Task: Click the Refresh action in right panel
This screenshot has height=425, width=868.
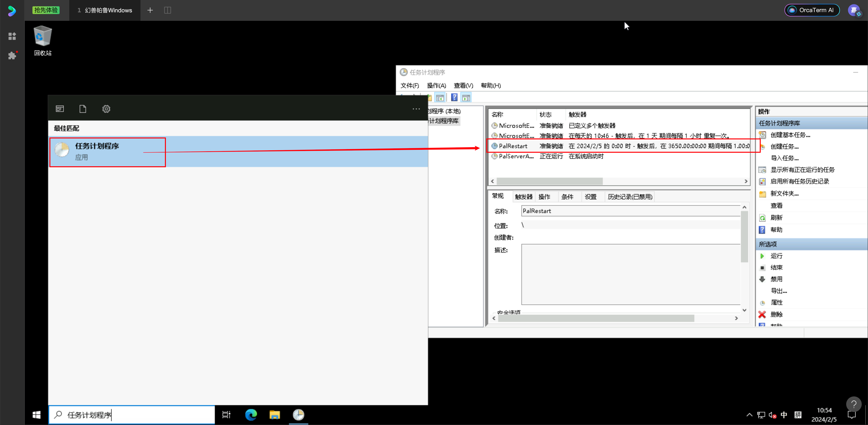Action: [x=776, y=218]
